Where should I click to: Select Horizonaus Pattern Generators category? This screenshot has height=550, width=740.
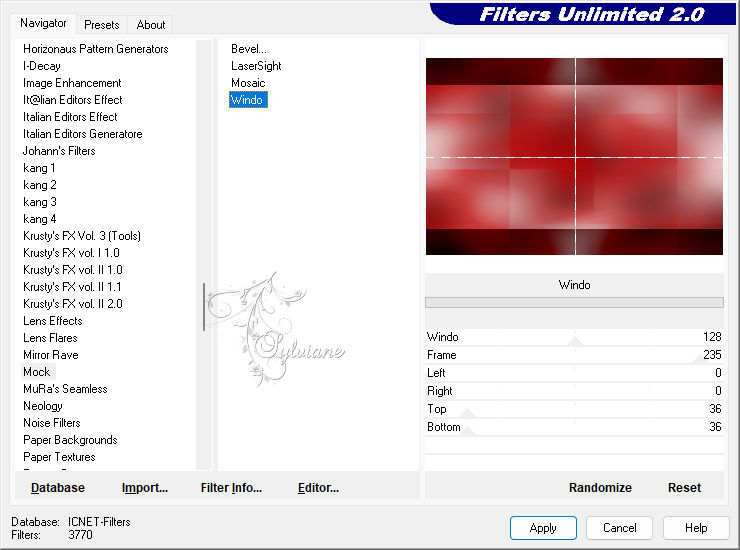tap(95, 49)
